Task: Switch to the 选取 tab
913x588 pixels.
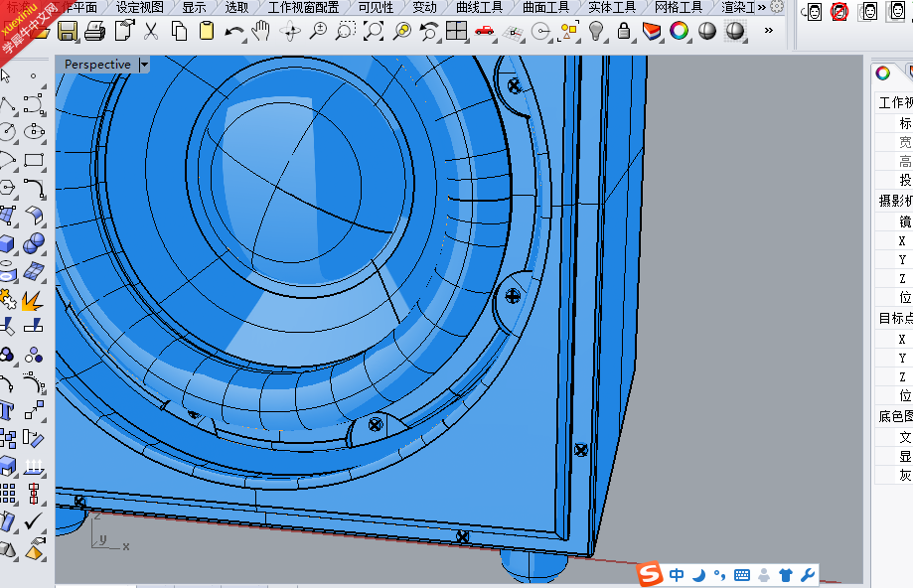Action: point(236,8)
